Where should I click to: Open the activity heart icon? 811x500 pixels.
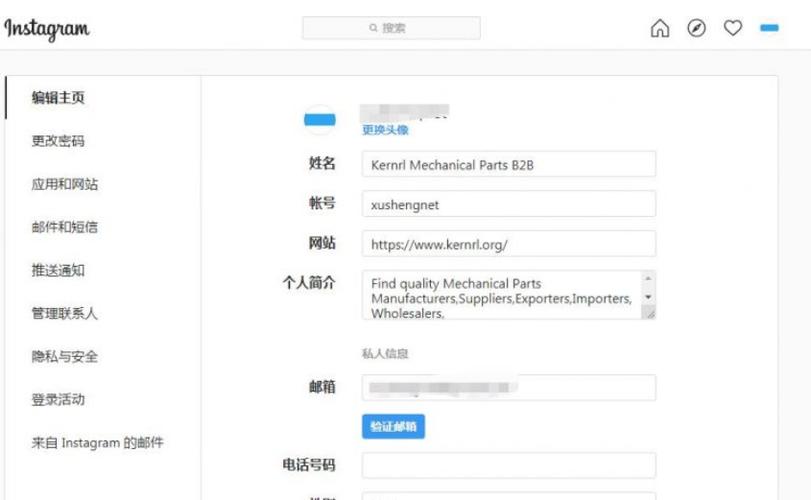tap(732, 28)
